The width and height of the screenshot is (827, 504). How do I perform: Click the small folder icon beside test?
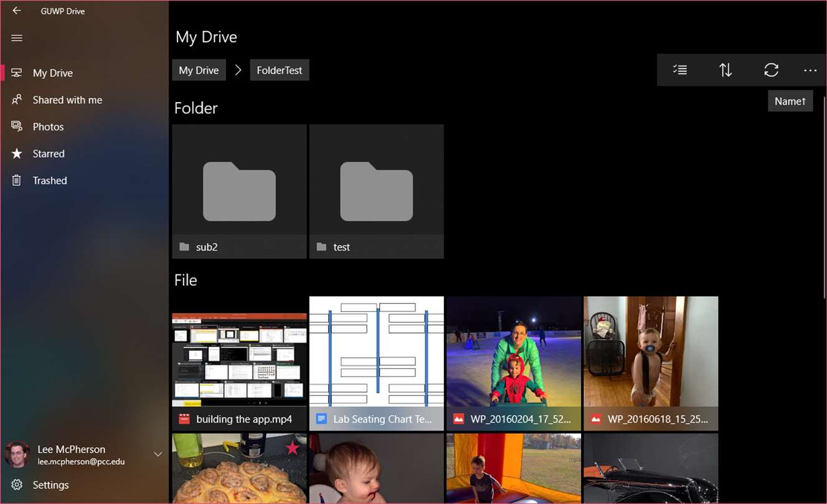coord(321,247)
